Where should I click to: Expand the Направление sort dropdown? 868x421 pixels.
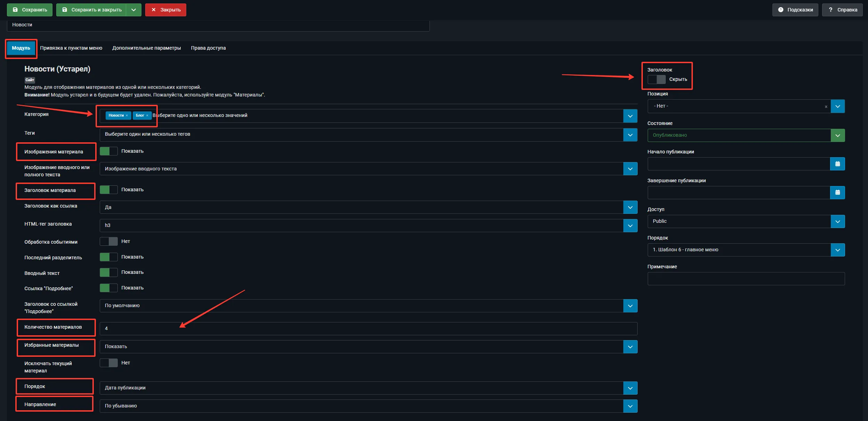click(x=630, y=406)
